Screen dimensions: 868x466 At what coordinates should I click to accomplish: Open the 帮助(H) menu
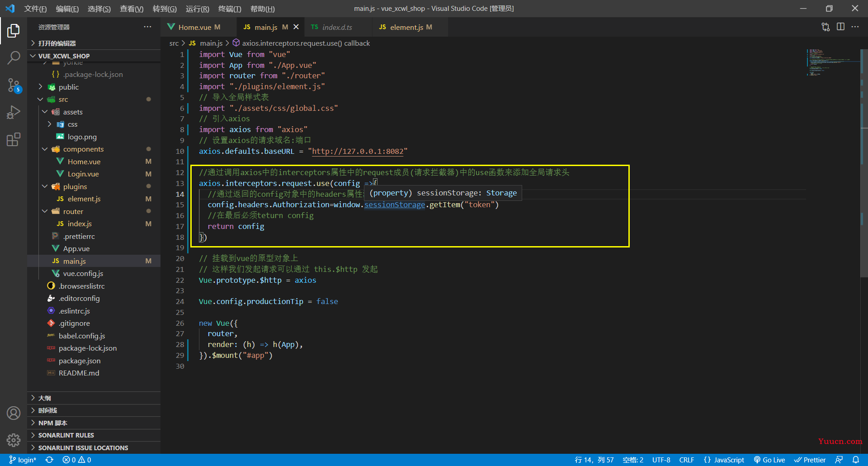click(x=263, y=9)
